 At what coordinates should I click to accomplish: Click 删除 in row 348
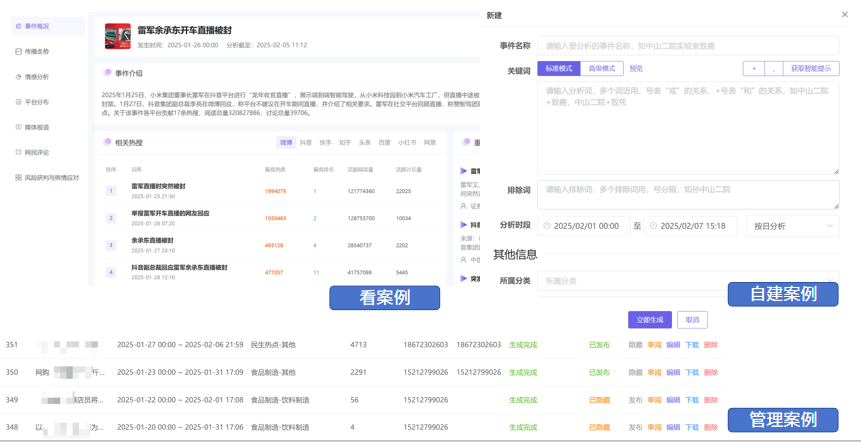[x=711, y=427]
